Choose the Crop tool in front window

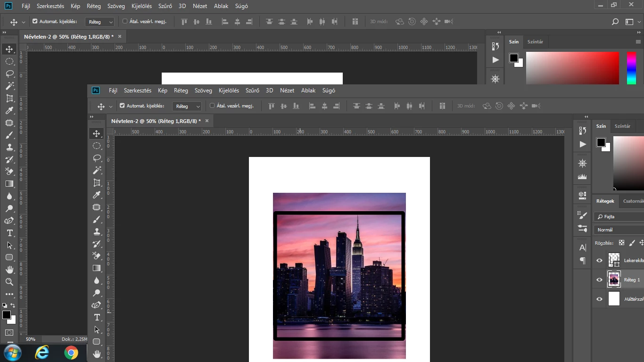tap(97, 182)
